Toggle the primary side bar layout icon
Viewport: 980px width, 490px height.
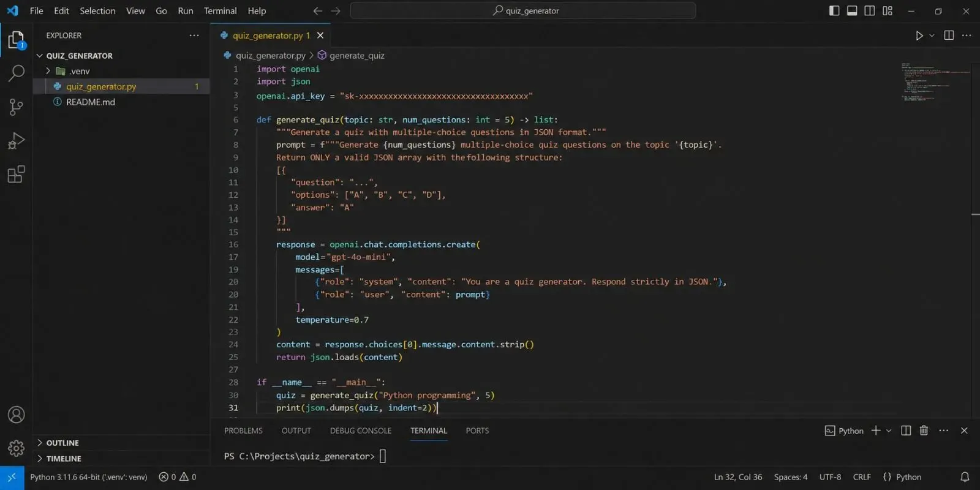(x=834, y=11)
